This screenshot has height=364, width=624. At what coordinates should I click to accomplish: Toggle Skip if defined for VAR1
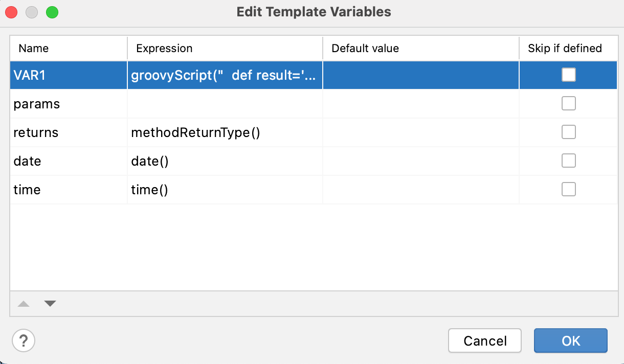click(x=568, y=75)
